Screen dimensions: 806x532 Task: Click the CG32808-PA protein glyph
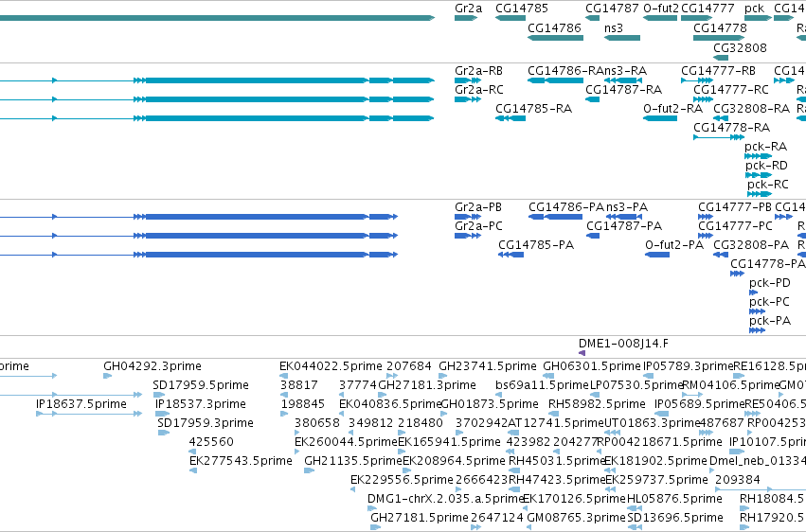pos(721,255)
